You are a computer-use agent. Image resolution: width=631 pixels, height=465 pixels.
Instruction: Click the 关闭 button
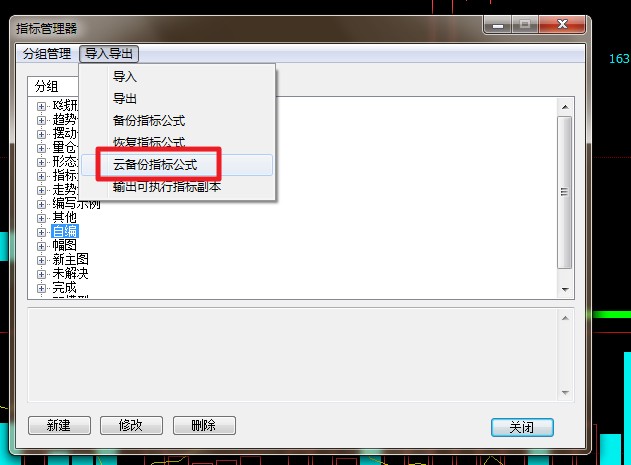522,427
